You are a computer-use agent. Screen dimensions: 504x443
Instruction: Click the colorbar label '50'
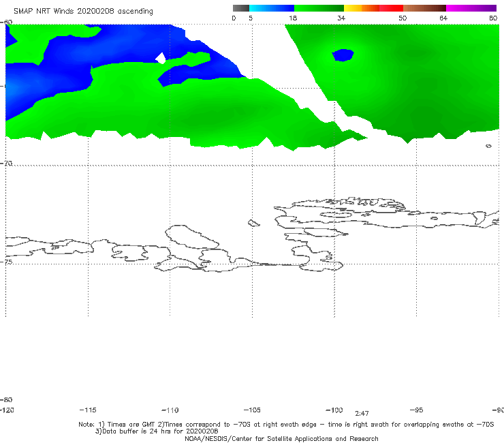coord(403,18)
